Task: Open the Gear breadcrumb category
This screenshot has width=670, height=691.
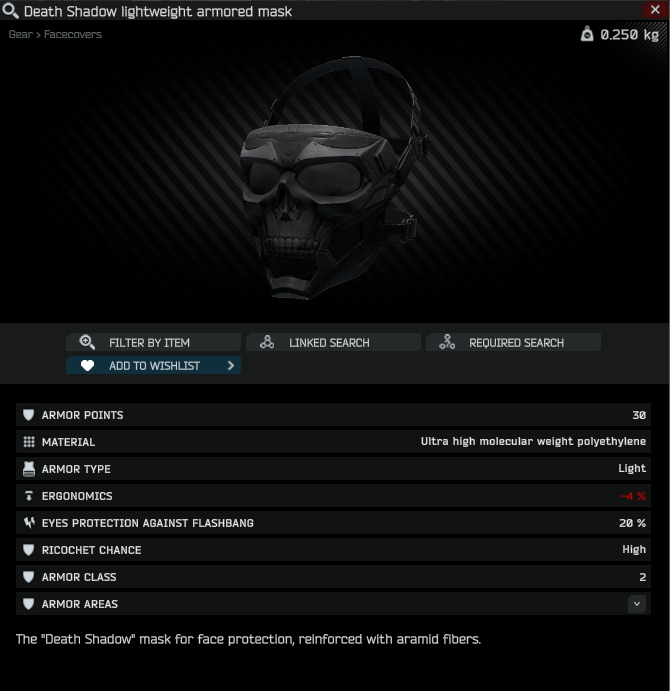Action: [x=21, y=34]
